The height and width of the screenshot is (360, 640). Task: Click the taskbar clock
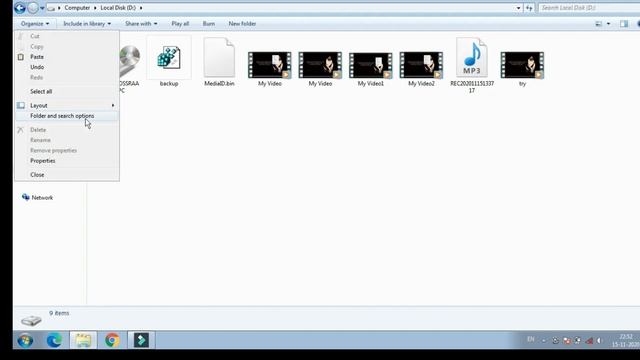[x=625, y=340]
